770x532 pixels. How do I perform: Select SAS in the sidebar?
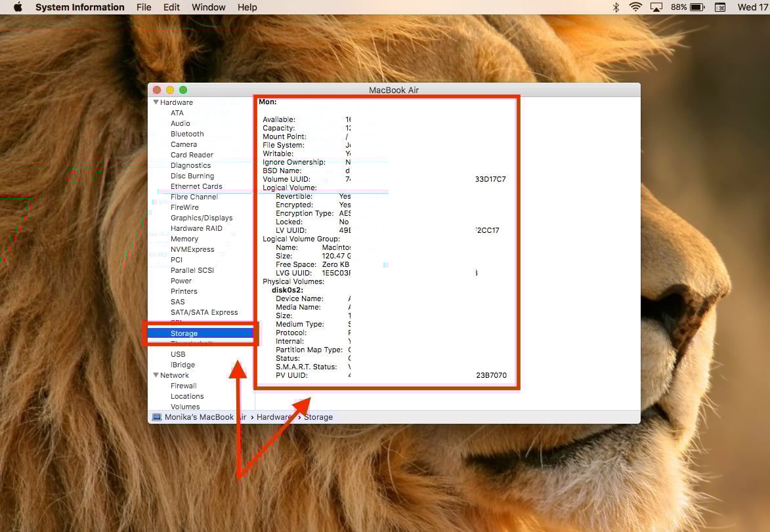178,302
